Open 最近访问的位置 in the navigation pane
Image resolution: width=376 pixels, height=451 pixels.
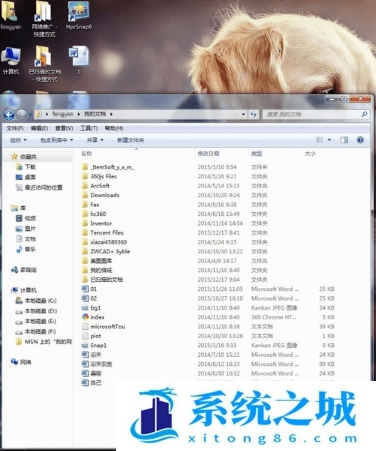click(x=39, y=187)
